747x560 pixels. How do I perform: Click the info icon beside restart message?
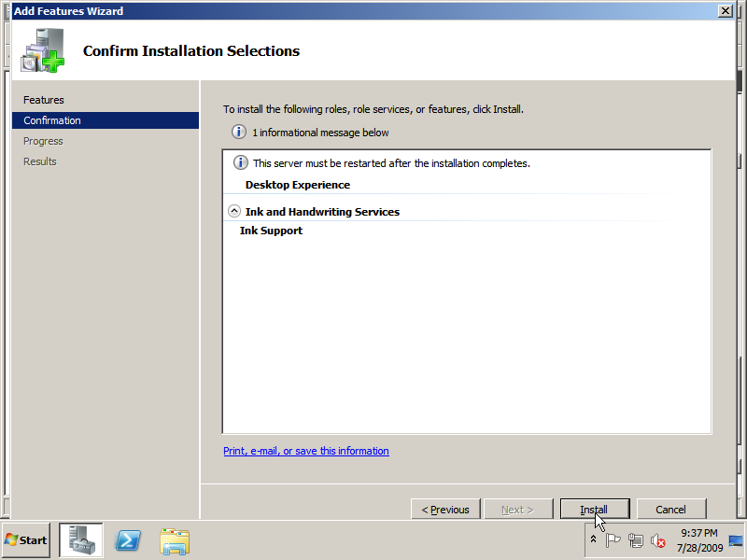pos(240,162)
